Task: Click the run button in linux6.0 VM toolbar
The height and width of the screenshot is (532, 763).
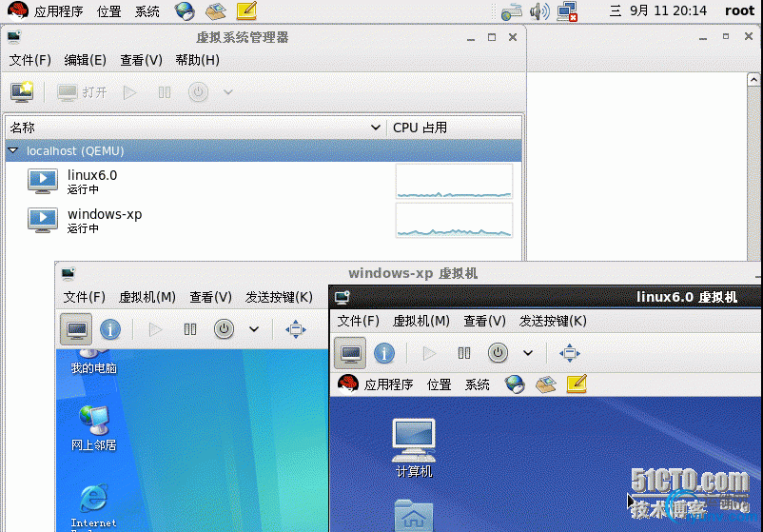Action: (429, 353)
